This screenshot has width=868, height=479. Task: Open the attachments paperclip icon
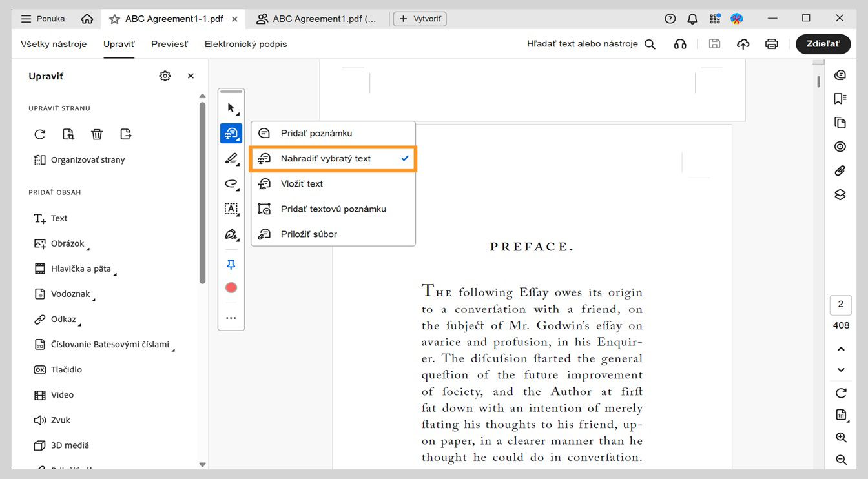click(x=840, y=170)
